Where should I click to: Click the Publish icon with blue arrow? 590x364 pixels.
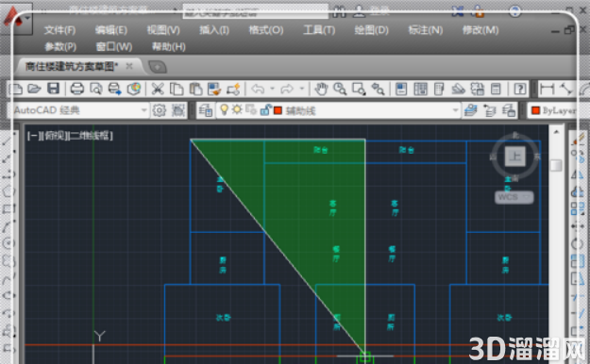(x=114, y=90)
